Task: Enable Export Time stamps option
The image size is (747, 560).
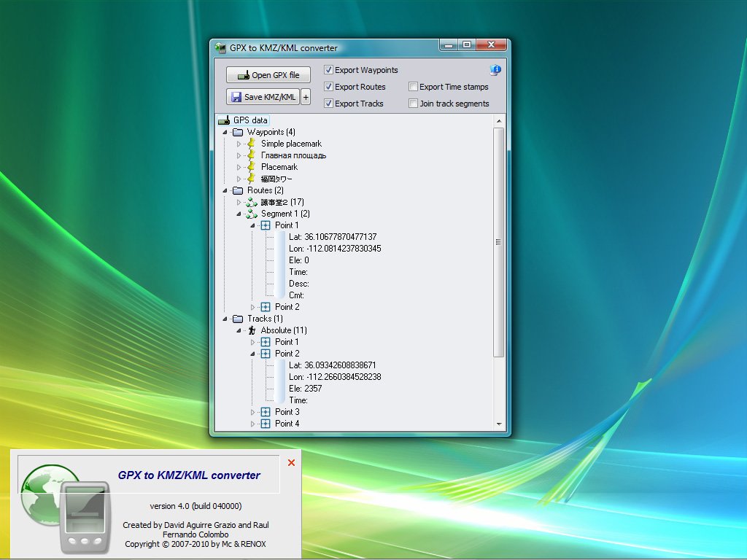Action: click(414, 87)
